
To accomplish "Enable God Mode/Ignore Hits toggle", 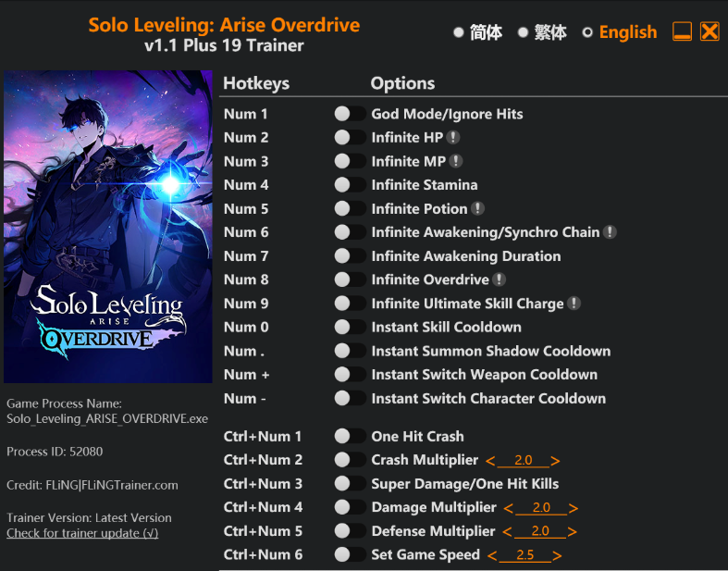I will point(350,114).
